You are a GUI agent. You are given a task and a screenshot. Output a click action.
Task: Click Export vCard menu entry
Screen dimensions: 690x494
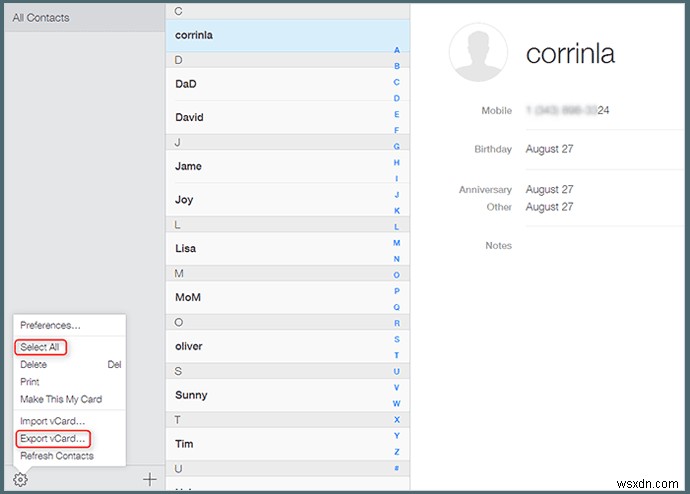(x=53, y=438)
